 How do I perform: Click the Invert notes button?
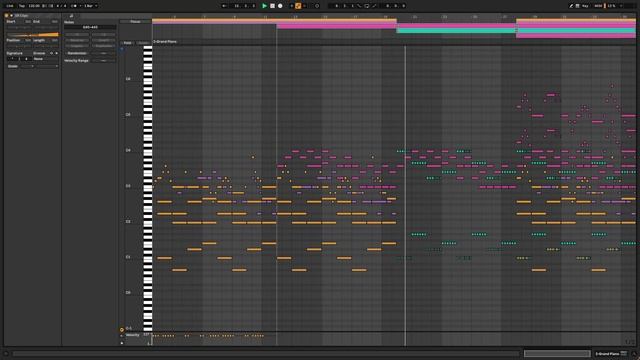coord(104,40)
